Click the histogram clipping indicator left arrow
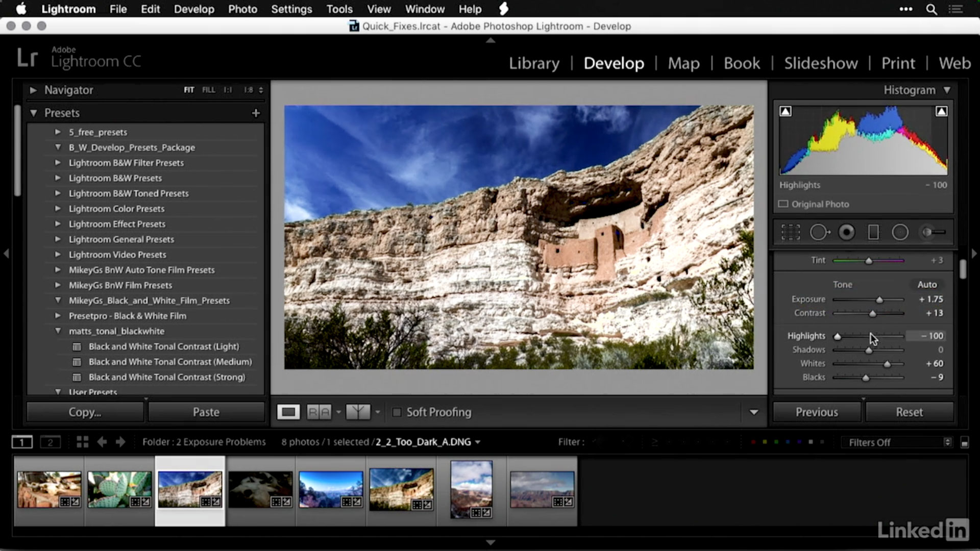The height and width of the screenshot is (551, 980). tap(786, 111)
